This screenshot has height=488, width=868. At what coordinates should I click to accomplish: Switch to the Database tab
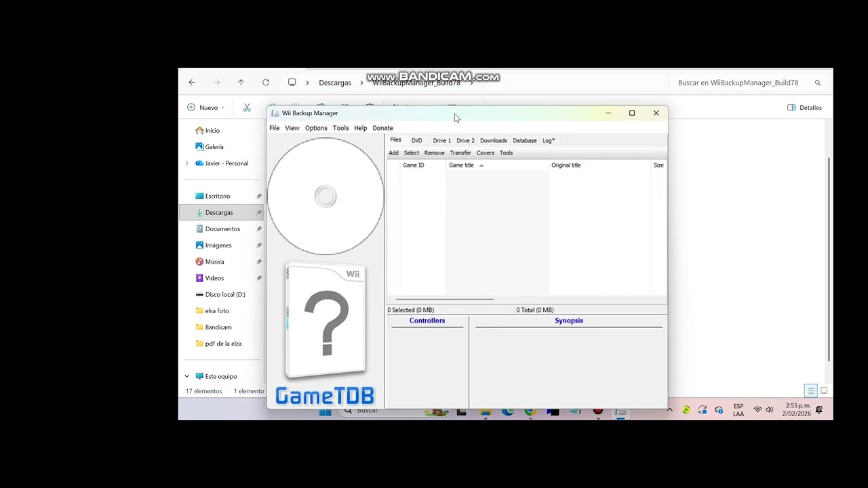(x=524, y=140)
